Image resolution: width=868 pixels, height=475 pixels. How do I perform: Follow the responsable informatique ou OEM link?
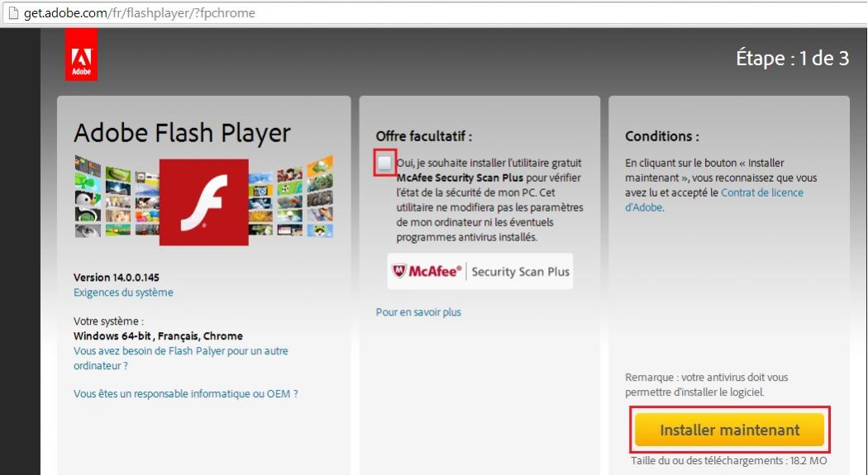tap(185, 394)
